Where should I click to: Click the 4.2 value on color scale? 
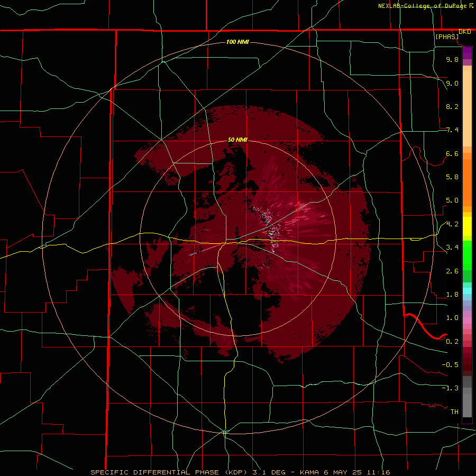pos(452,224)
